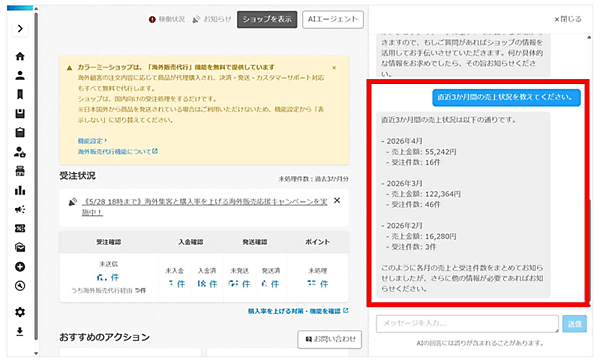Open the お知らせ notifications link
This screenshot has width=600, height=363.
click(212, 19)
